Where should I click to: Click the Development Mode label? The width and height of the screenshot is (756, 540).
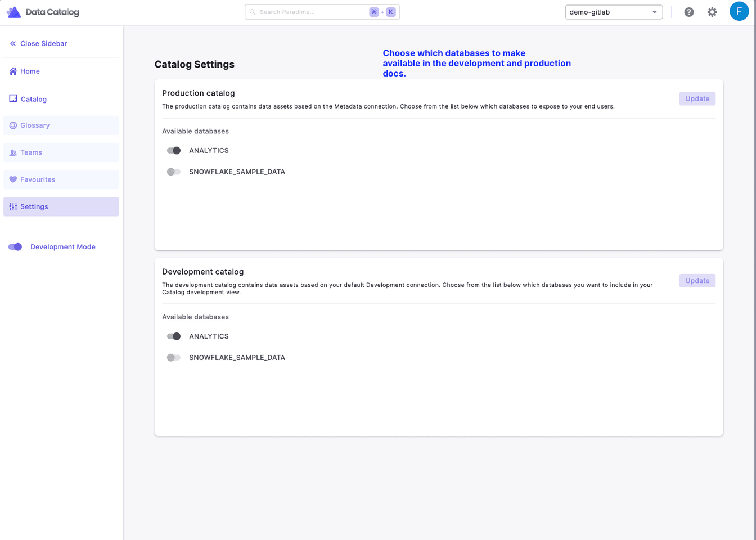click(63, 246)
